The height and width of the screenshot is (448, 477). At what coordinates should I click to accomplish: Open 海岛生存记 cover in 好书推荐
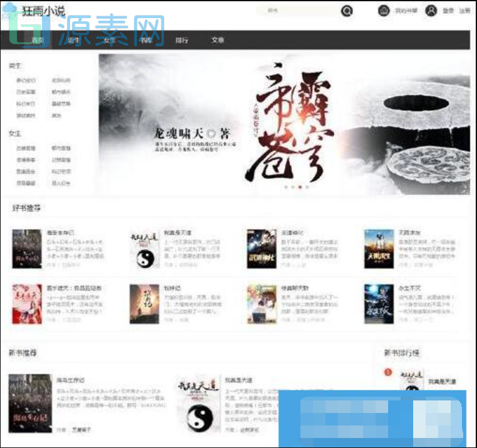pos(27,249)
